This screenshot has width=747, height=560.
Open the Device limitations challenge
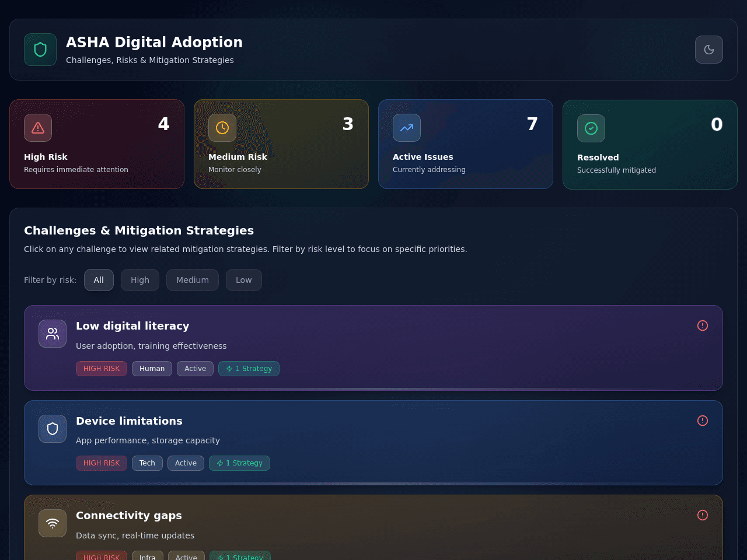[x=373, y=443]
